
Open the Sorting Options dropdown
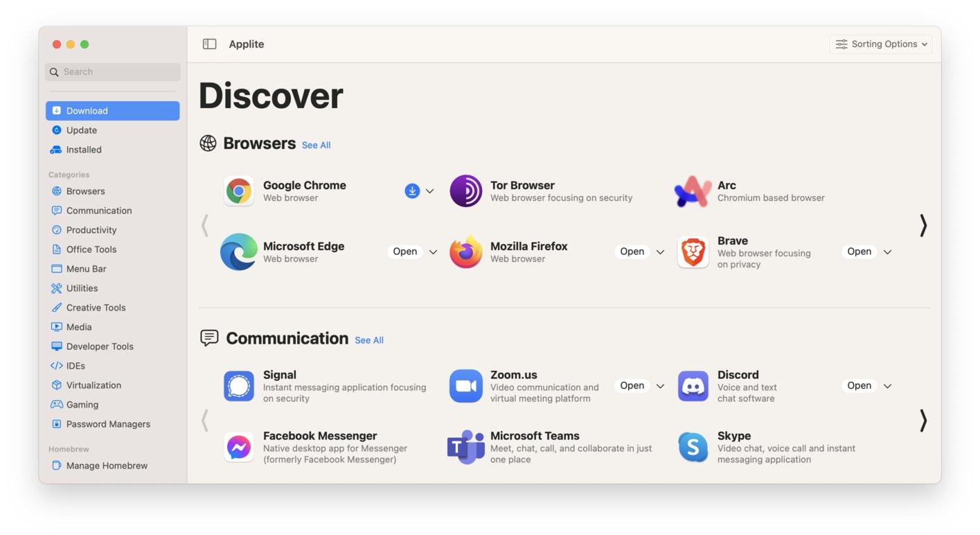coord(881,44)
